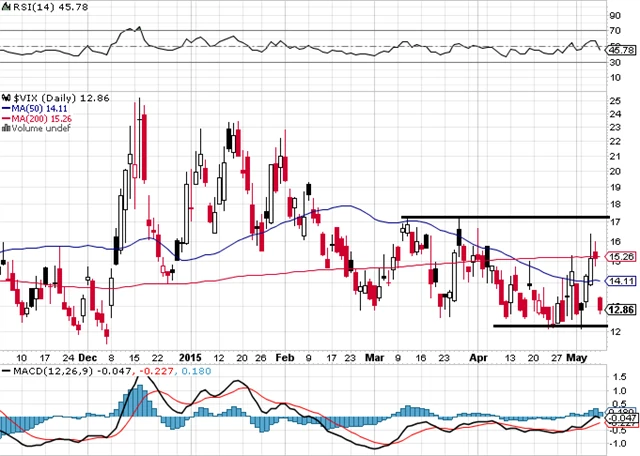The width and height of the screenshot is (640, 456).
Task: Click the upper black resistance line near 17
Action: coord(500,217)
